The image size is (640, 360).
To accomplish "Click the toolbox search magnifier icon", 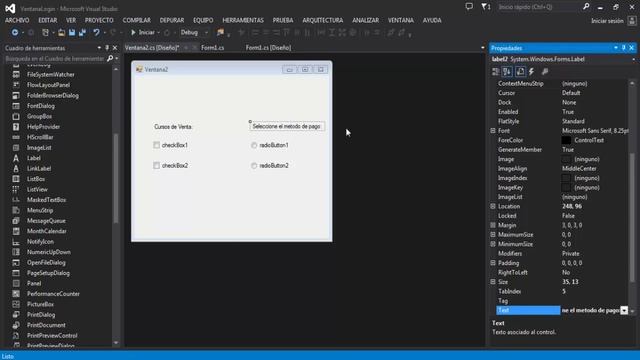I will (110, 59).
